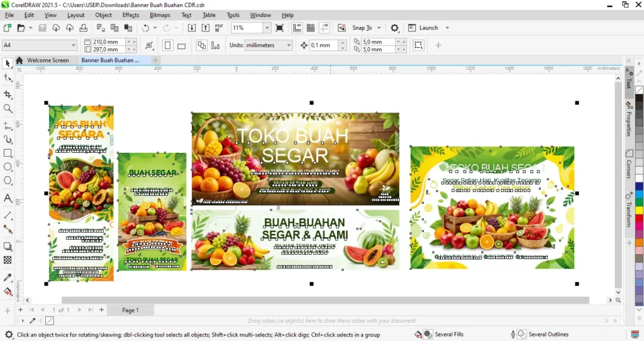644x341 pixels.
Task: Click the Publish to PDF icon
Action: point(219,28)
